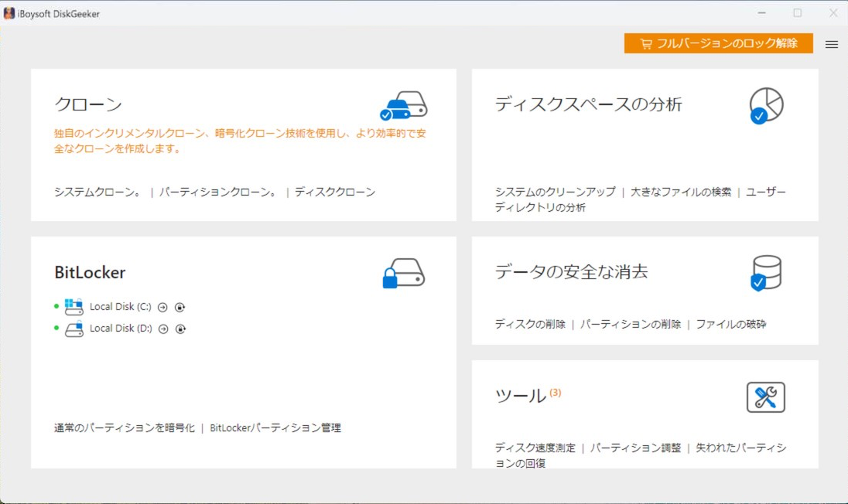Open パーティションの削除 link
Image resolution: width=848 pixels, height=504 pixels.
coord(630,324)
